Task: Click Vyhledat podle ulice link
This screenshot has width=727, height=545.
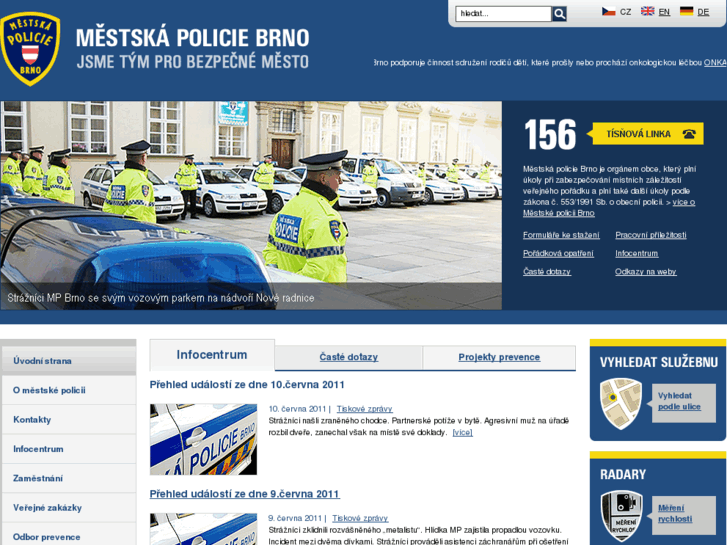Action: point(679,401)
